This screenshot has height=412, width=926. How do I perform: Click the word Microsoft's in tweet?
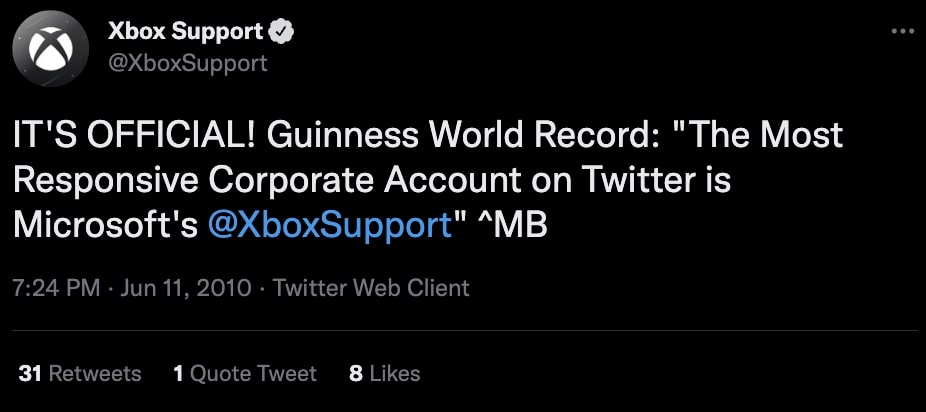[x=106, y=226]
